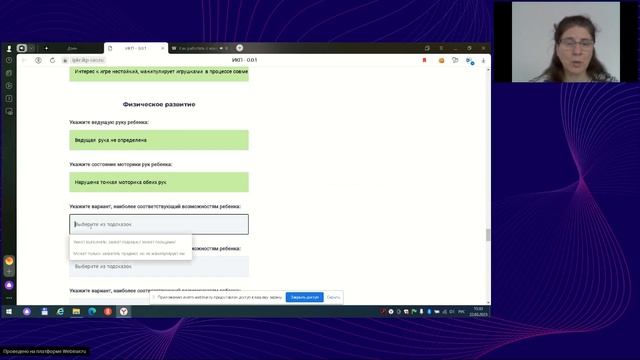Open Alice in the taskbar
This screenshot has height=360, width=640.
coord(27,311)
